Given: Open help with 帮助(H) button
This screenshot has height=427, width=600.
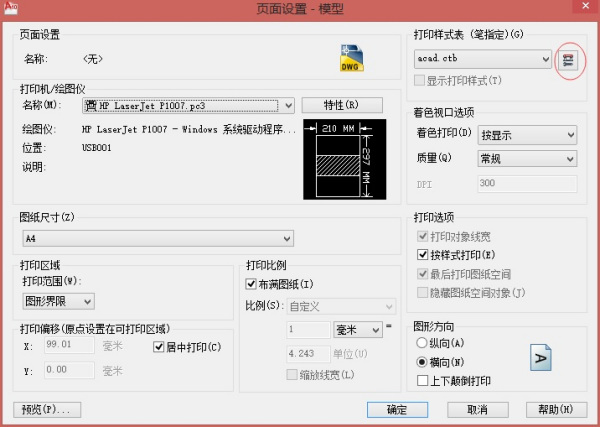Looking at the screenshot, I should [x=556, y=410].
